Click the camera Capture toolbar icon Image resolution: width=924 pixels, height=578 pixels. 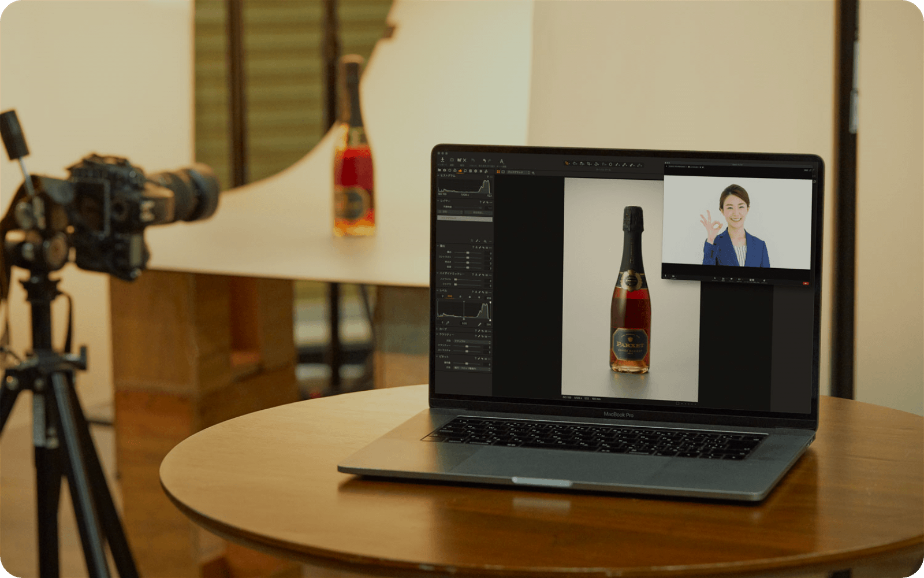tap(452, 160)
